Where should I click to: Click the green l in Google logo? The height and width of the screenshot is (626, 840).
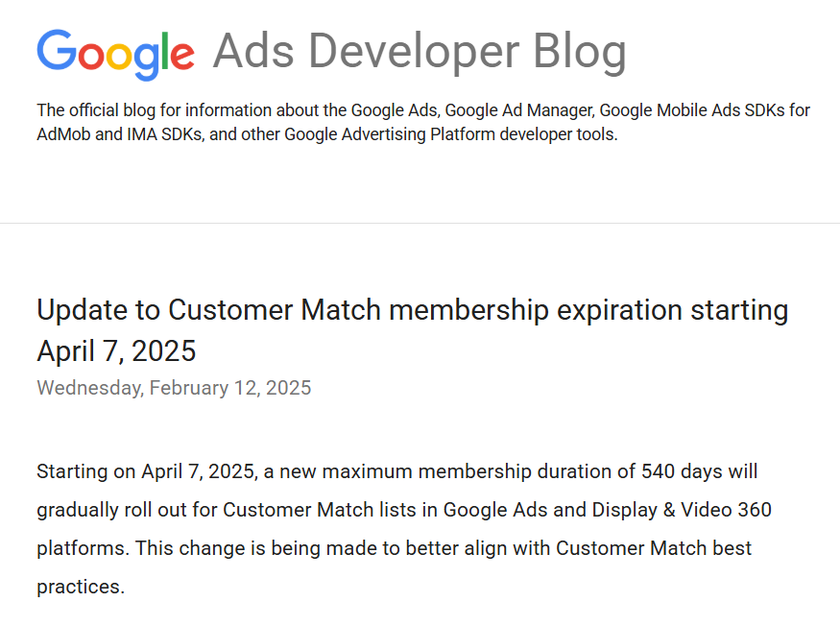click(x=162, y=50)
